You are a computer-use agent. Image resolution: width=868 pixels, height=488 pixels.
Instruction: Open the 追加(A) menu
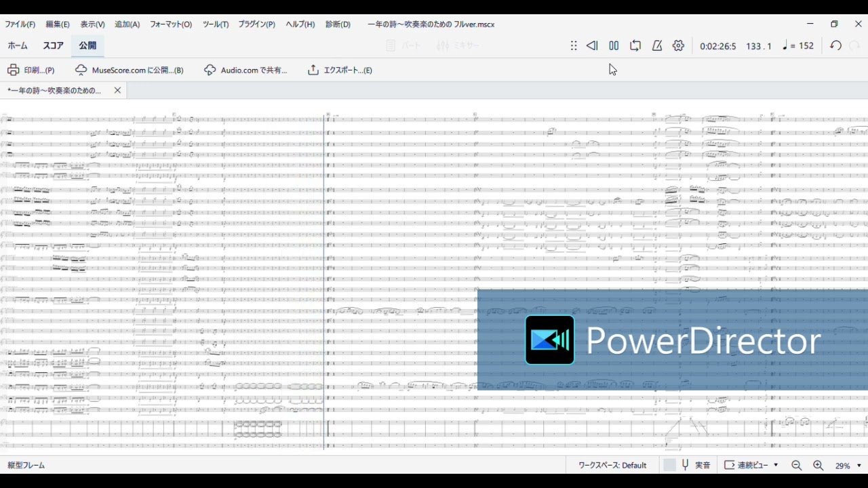coord(127,24)
